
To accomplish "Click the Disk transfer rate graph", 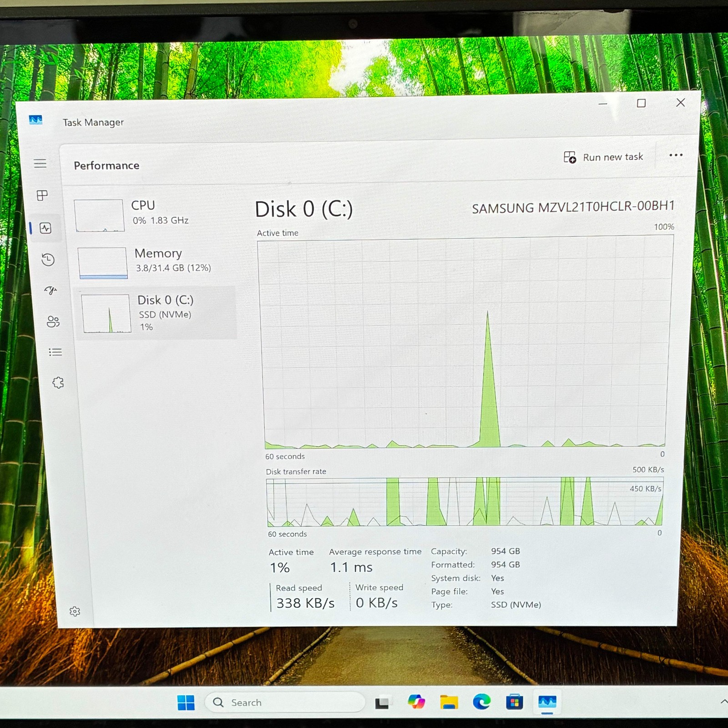I will [x=465, y=501].
